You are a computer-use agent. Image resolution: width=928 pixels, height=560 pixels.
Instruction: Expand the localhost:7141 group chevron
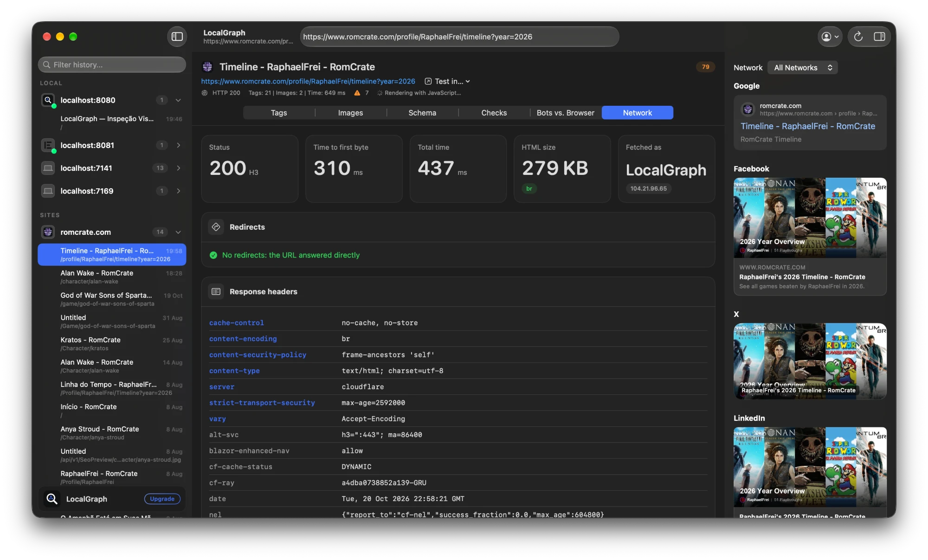click(x=178, y=168)
